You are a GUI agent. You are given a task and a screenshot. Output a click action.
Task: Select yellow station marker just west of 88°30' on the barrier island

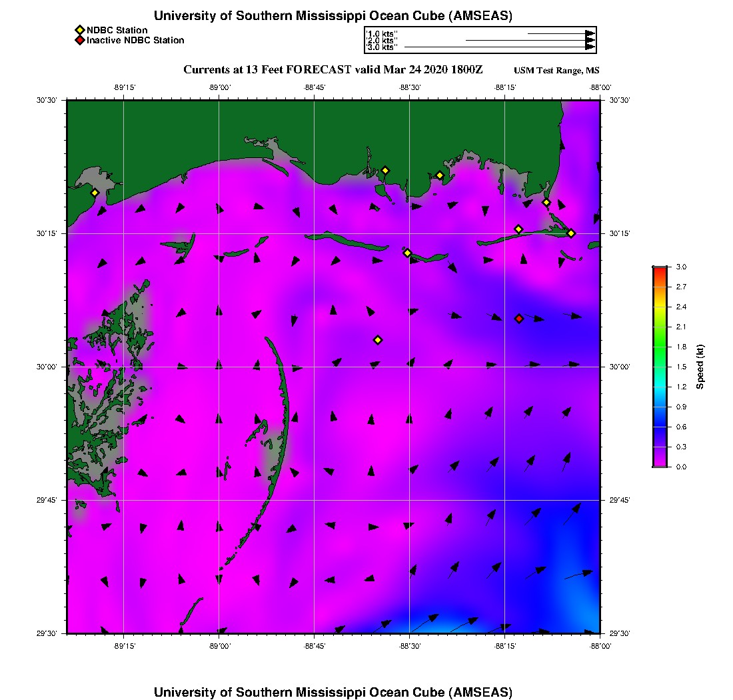[407, 253]
